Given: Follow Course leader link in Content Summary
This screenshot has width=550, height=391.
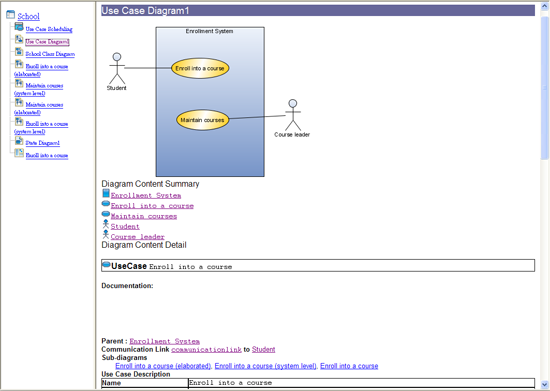Looking at the screenshot, I should [x=138, y=237].
